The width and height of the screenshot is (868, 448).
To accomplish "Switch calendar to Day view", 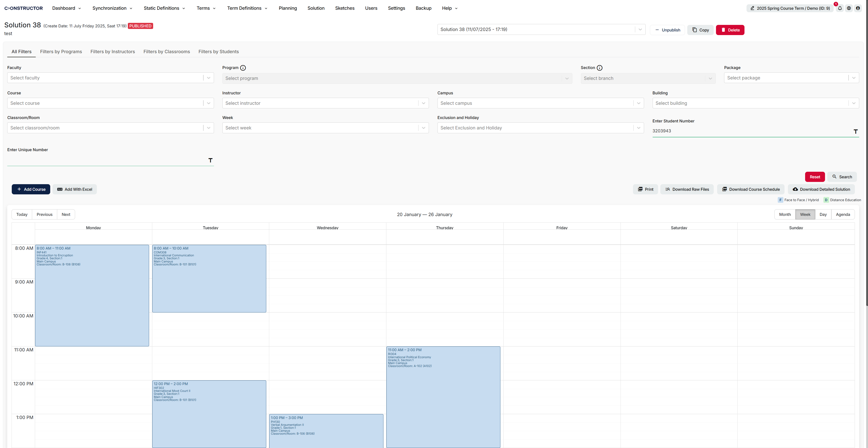I will [823, 214].
